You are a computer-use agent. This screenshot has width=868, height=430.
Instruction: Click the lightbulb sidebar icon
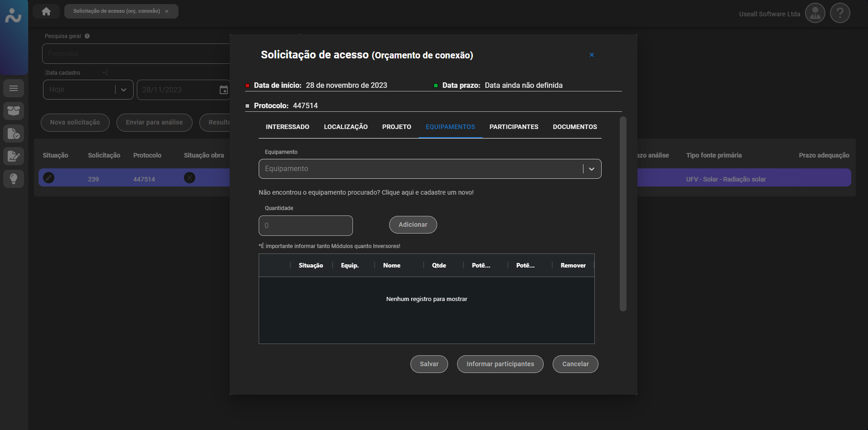pos(14,179)
